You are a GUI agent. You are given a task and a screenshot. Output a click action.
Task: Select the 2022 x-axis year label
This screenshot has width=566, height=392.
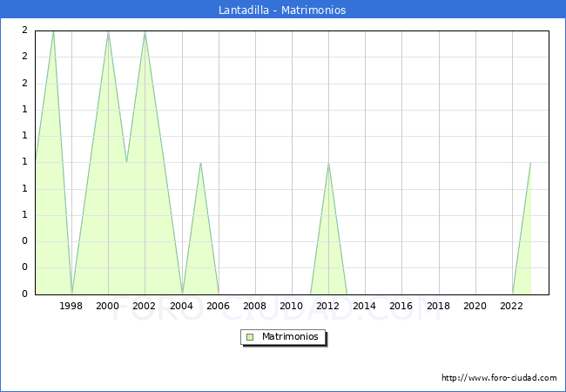click(x=511, y=307)
